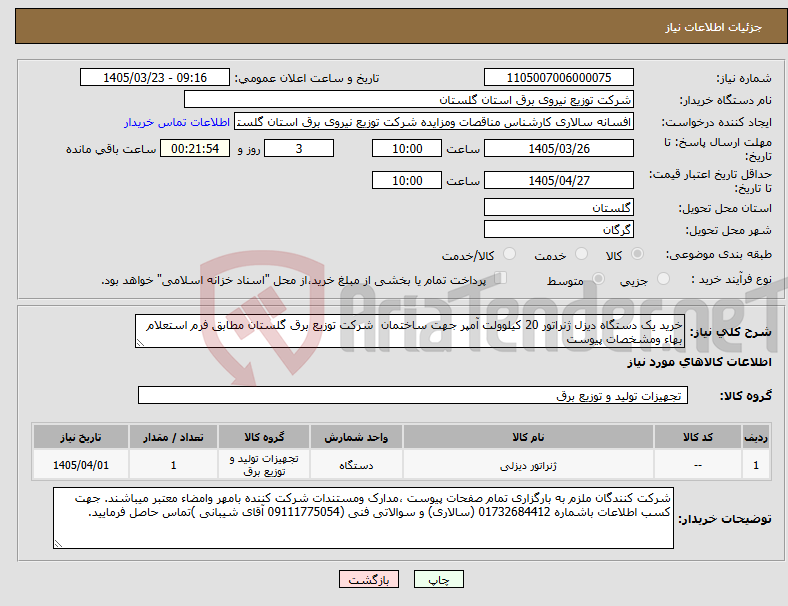
Task: Click the تعداد / مقدار column header
Action: point(173,437)
